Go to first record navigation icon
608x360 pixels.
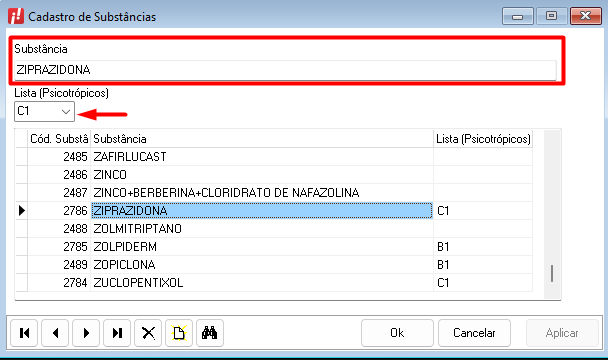pyautogui.click(x=24, y=333)
